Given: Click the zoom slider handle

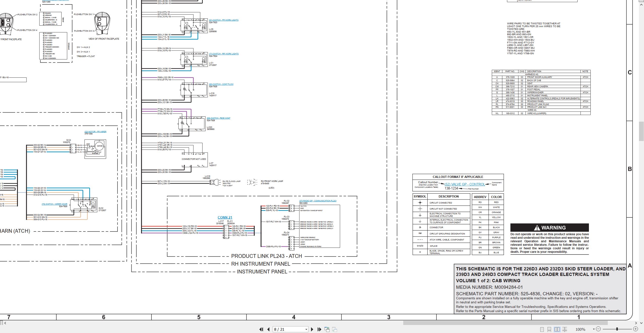Looking at the screenshot, I should [617, 329].
